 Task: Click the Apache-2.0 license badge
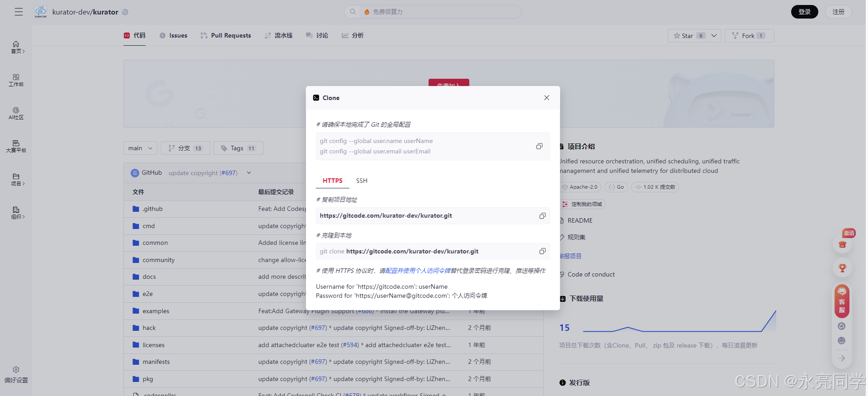point(580,187)
